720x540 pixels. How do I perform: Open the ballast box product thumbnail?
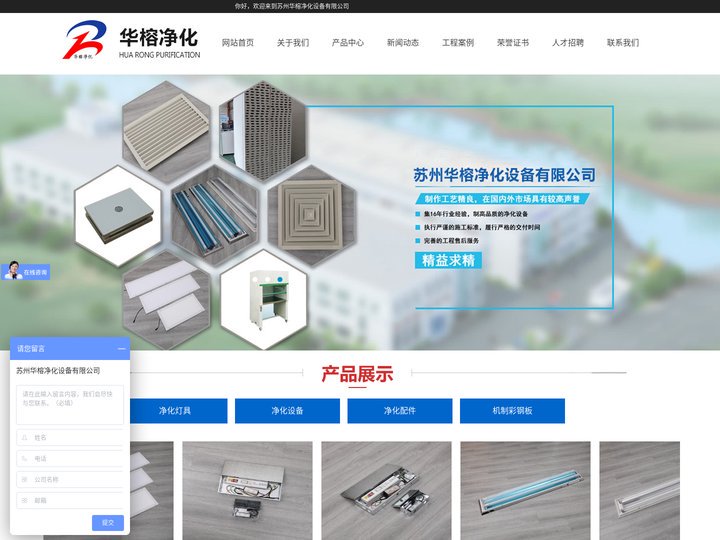tap(248, 490)
